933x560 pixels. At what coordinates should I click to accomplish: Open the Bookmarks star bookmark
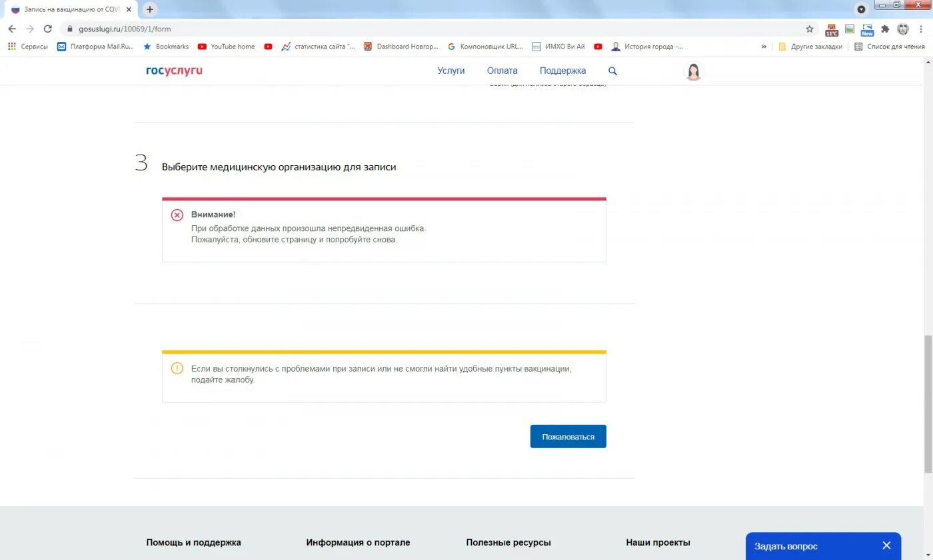(x=166, y=47)
